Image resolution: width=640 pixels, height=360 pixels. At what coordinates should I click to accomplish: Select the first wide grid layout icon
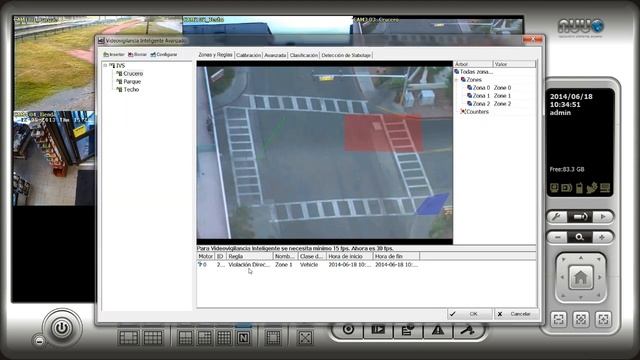click(x=129, y=338)
